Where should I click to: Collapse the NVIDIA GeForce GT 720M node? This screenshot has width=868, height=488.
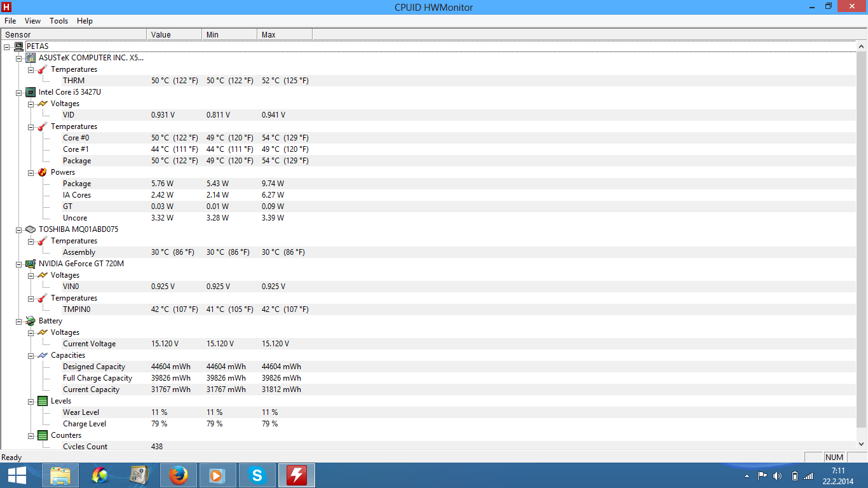point(19,264)
